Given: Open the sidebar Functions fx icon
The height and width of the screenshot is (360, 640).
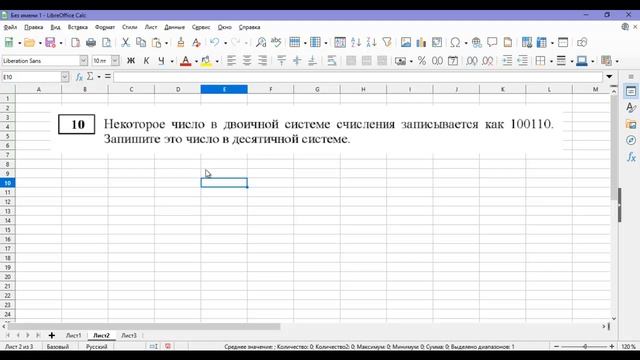Looking at the screenshot, I should point(631,157).
